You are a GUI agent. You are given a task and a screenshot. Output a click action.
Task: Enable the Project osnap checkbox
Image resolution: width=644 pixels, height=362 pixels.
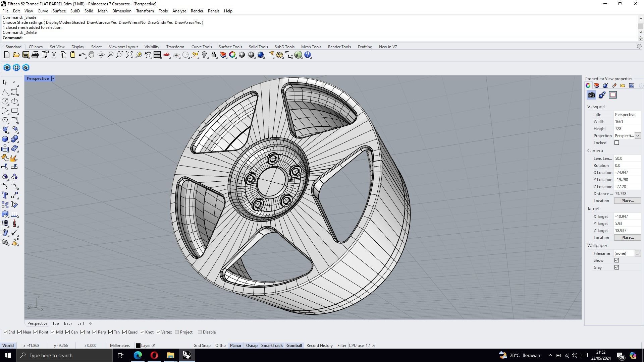(177, 332)
